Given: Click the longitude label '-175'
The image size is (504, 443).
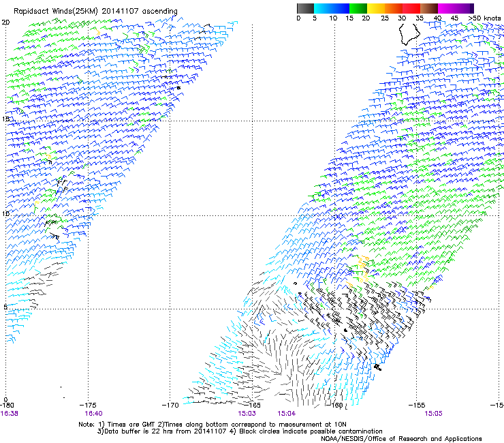Looking at the screenshot, I should [88, 406].
